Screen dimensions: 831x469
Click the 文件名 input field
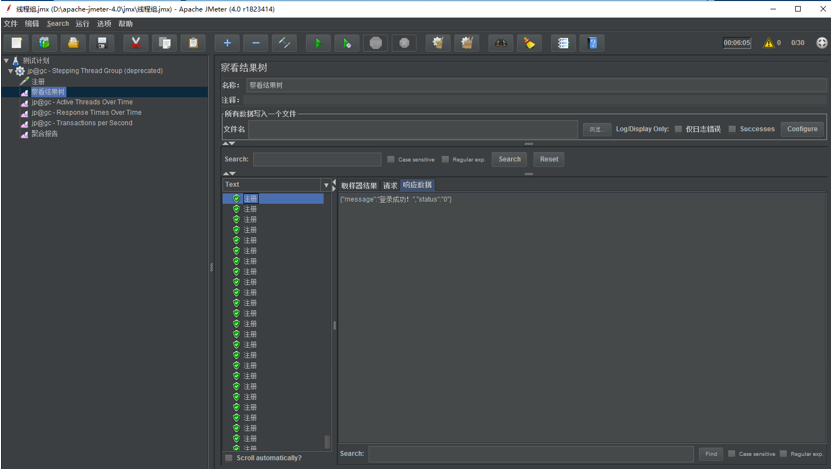413,129
